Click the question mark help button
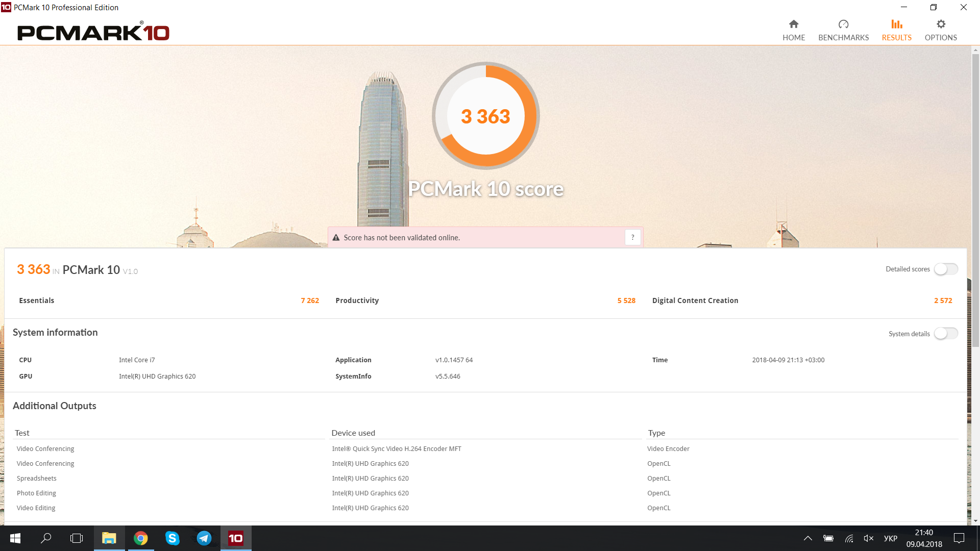 [x=632, y=237]
